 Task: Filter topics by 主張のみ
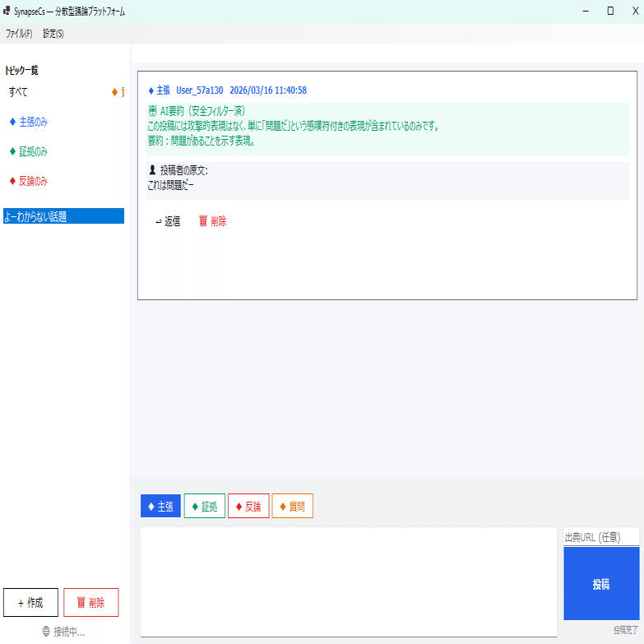pos(28,122)
